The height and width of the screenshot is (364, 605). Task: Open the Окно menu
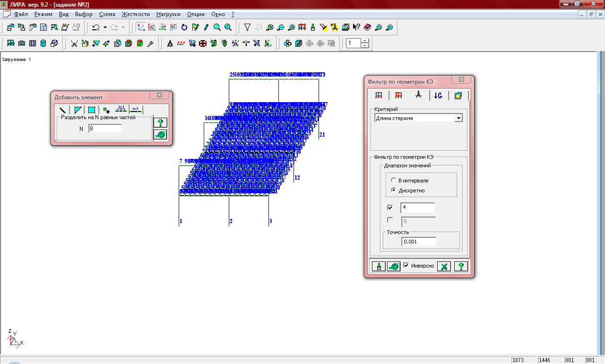coord(218,14)
